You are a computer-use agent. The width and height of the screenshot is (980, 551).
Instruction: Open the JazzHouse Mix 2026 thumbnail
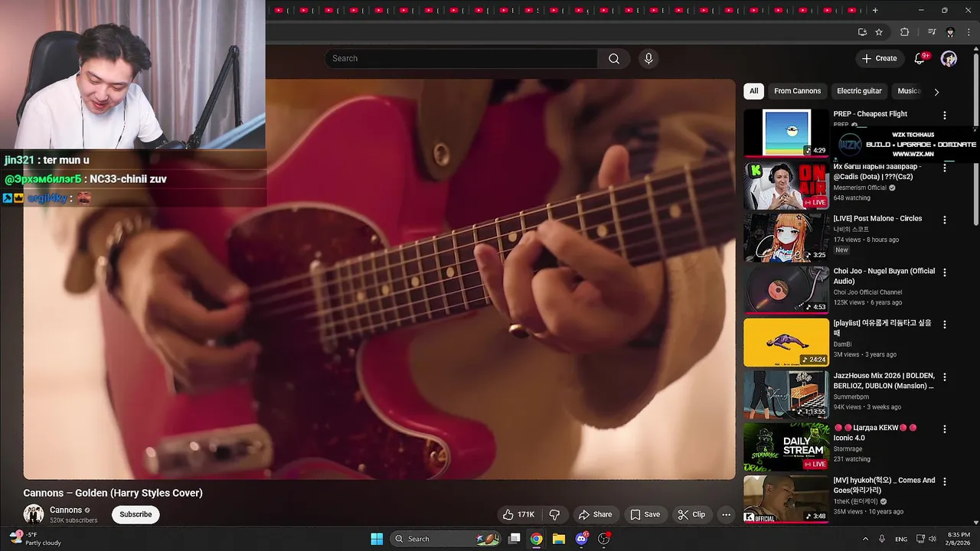click(x=786, y=394)
